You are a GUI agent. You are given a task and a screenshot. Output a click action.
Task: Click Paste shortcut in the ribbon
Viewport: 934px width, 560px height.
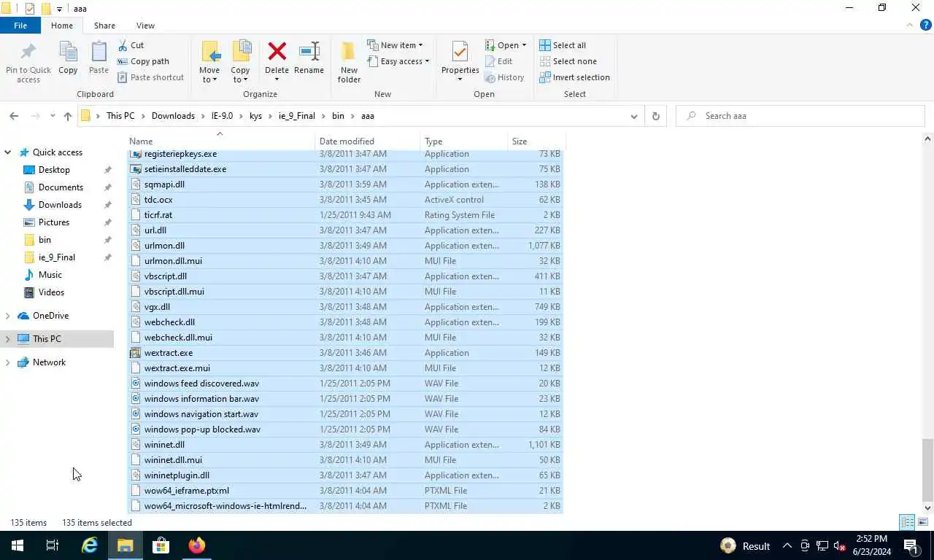(x=150, y=77)
